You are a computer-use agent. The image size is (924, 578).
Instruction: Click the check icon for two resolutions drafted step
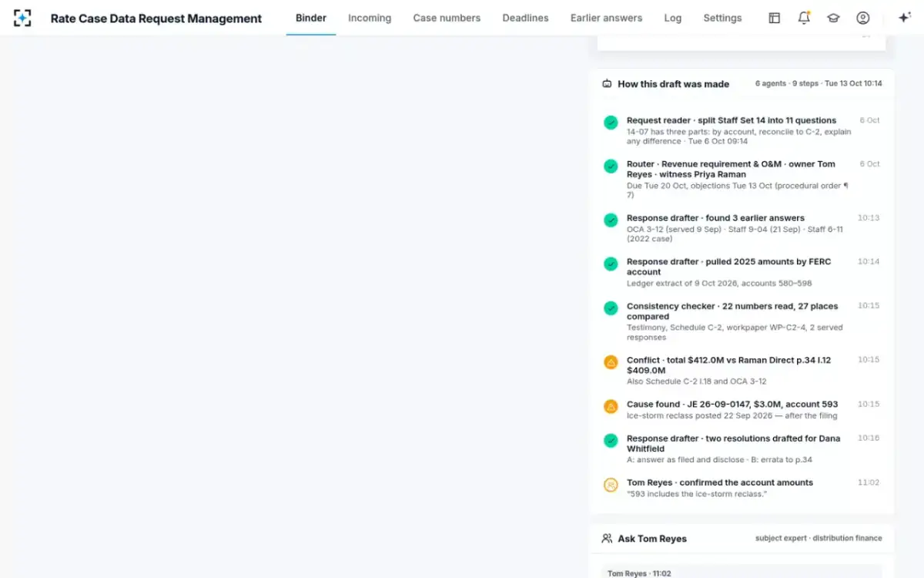[611, 441]
